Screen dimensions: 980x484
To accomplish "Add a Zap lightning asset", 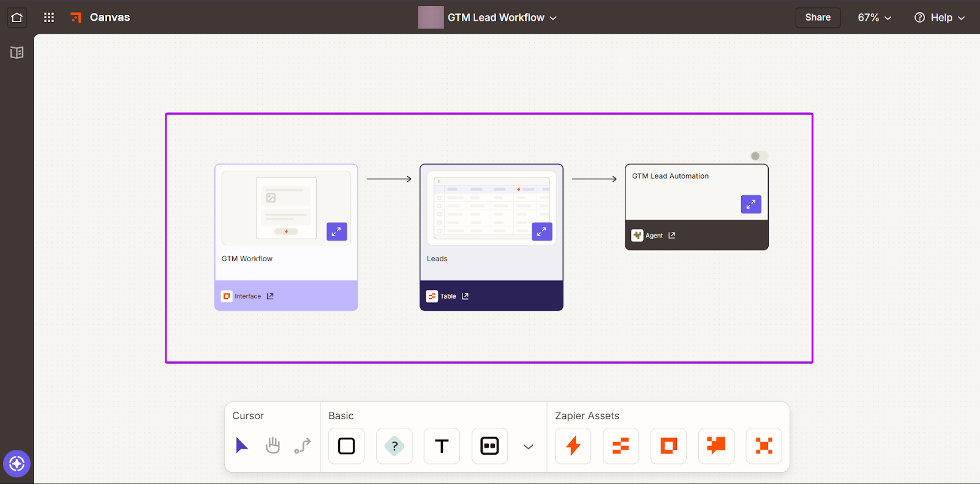I will tap(573, 446).
